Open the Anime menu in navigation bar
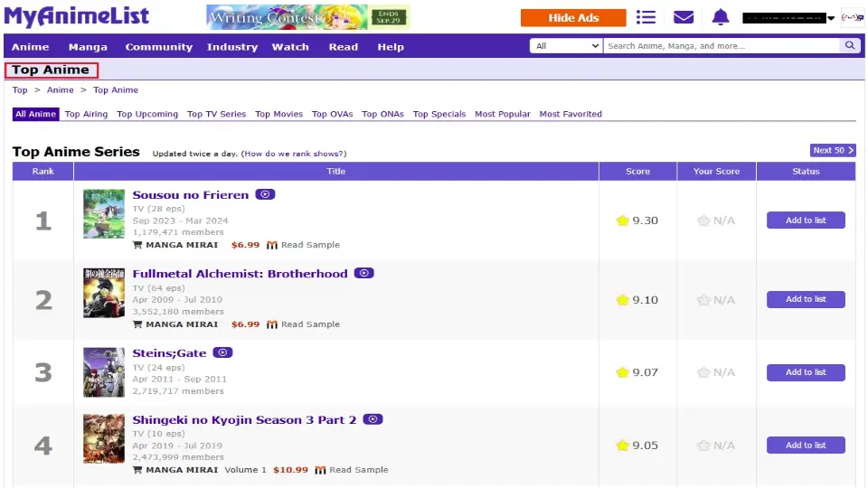Viewport: 868px width, 488px height. coord(31,47)
